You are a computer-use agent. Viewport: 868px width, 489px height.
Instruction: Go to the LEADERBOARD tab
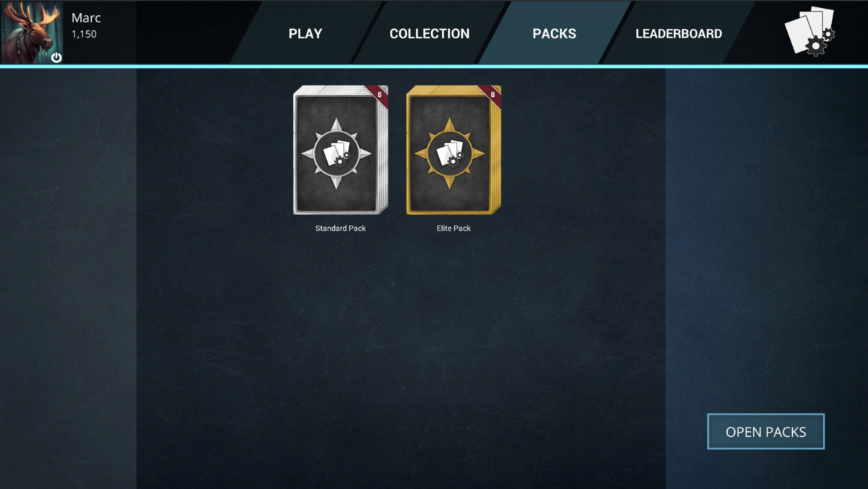pyautogui.click(x=678, y=33)
